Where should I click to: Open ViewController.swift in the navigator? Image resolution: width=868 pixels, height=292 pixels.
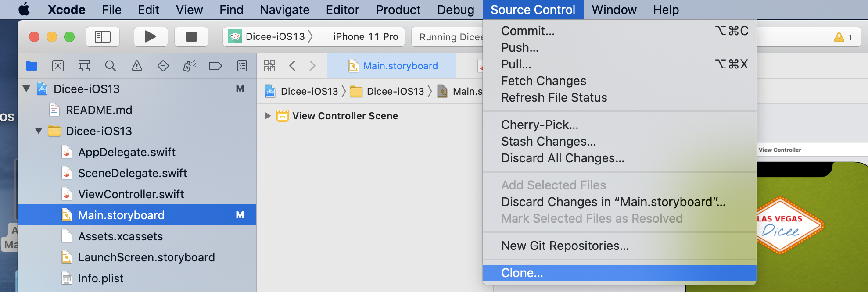click(x=131, y=194)
